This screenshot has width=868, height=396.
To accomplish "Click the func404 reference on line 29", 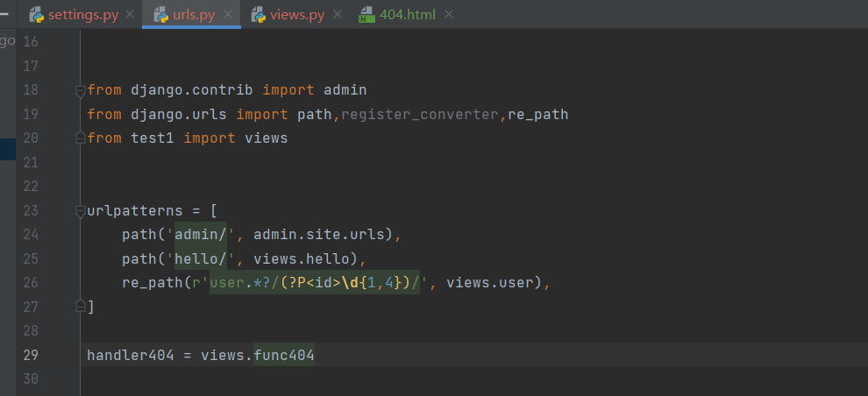I will tap(284, 355).
